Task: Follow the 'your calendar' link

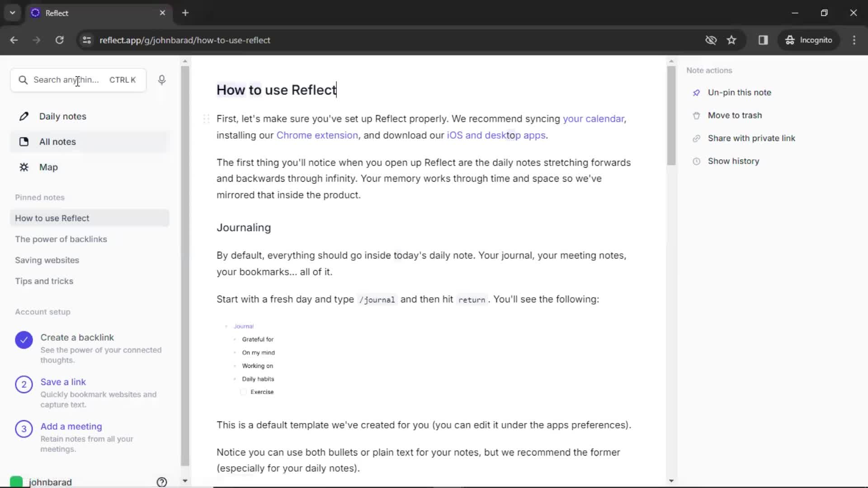Action: (x=593, y=119)
